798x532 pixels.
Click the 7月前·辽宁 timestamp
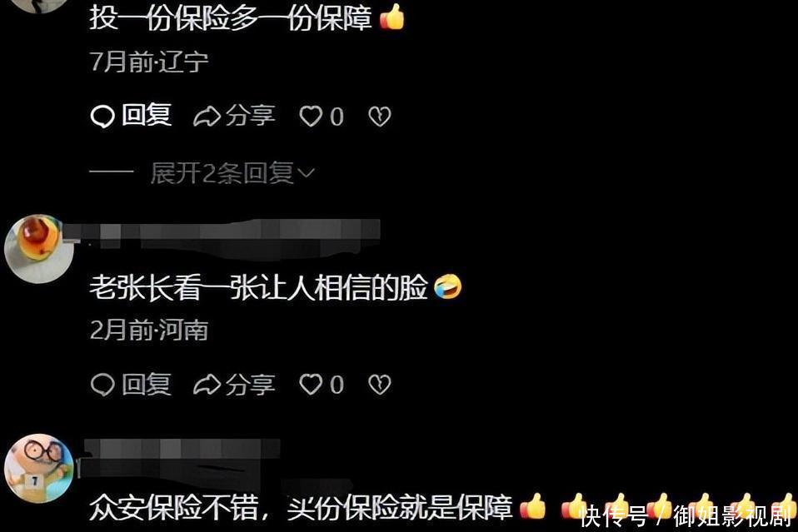pyautogui.click(x=149, y=62)
